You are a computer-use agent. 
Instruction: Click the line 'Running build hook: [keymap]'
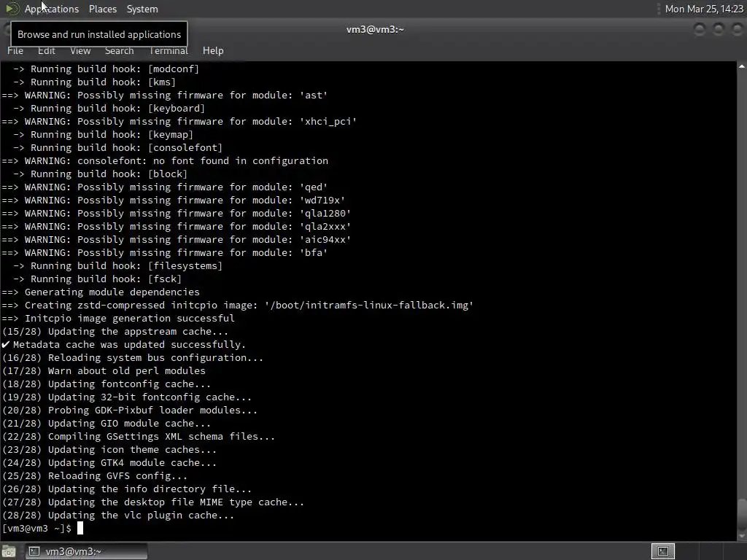tap(103, 135)
